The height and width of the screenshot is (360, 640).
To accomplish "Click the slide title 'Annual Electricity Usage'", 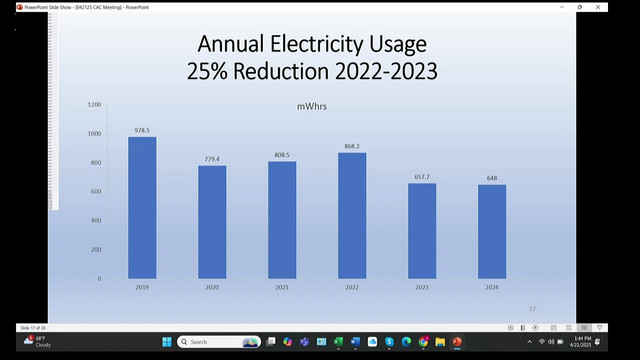I will (312, 44).
